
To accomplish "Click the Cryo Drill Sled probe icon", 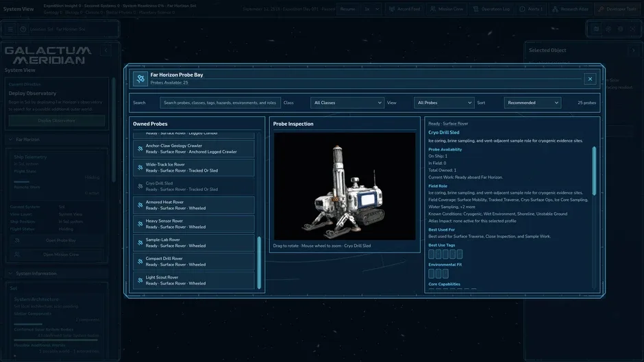I will tap(140, 186).
